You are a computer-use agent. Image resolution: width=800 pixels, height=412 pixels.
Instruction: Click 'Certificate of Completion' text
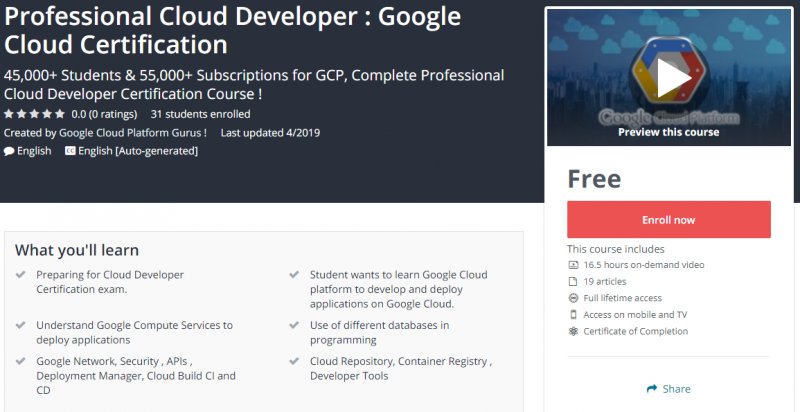tap(636, 331)
